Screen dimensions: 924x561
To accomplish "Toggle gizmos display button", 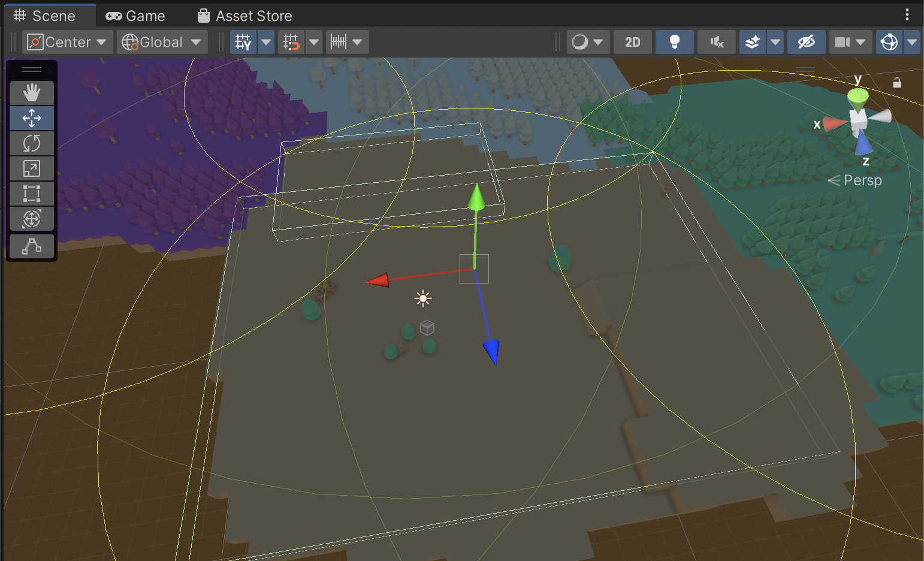I will coord(889,42).
